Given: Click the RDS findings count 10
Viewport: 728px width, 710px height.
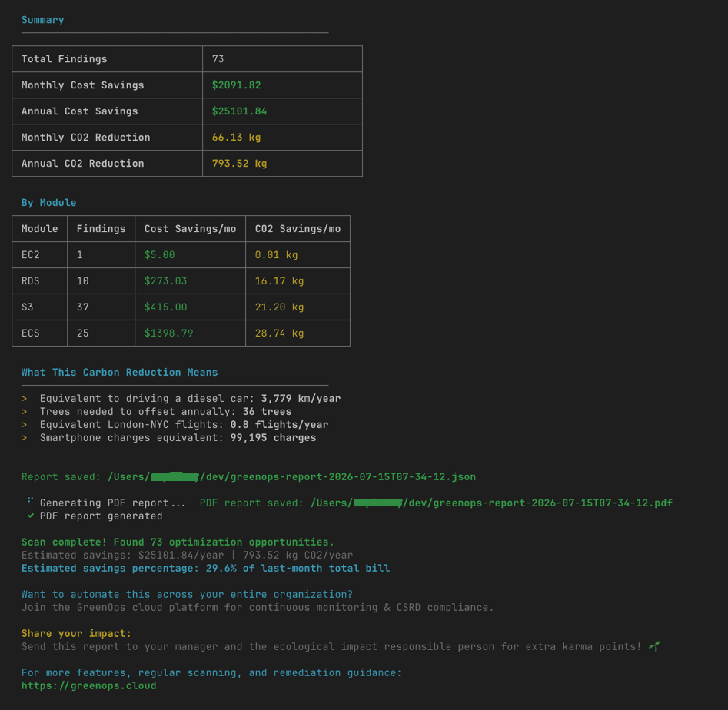Looking at the screenshot, I should (x=83, y=280).
